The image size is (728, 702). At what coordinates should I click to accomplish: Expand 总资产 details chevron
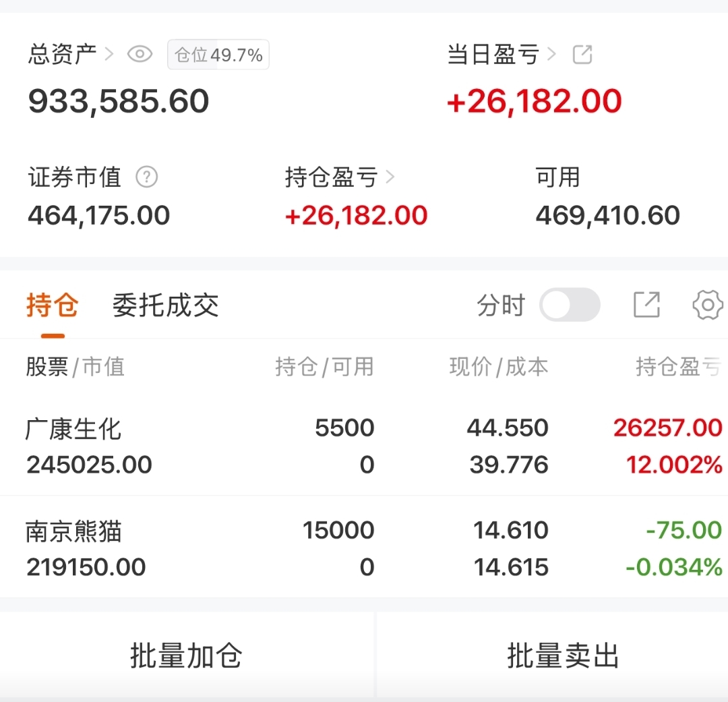[109, 55]
